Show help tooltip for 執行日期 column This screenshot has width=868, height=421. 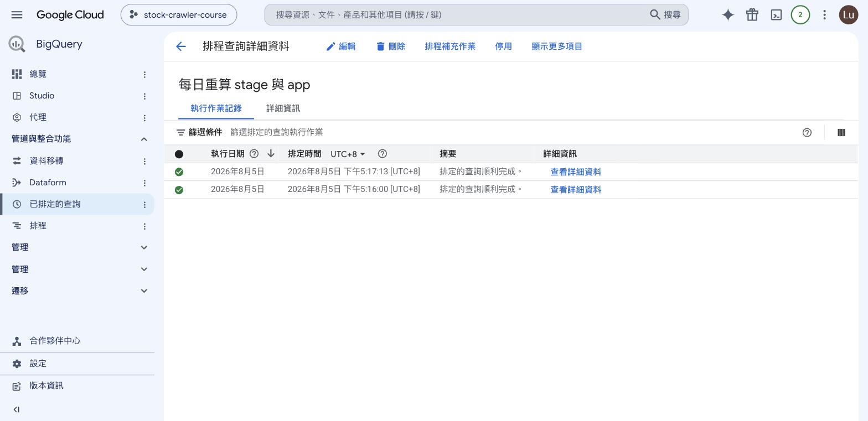tap(254, 154)
